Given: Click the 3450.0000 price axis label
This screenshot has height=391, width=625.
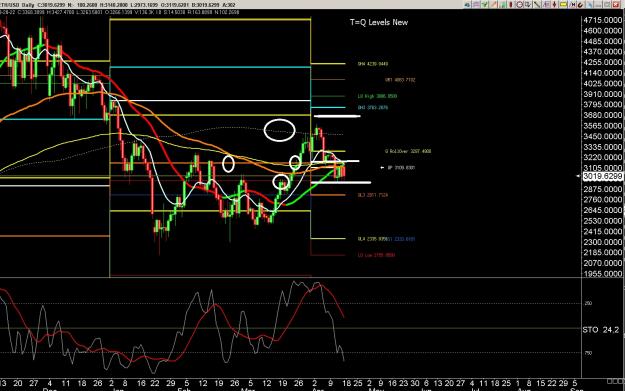Looking at the screenshot, I should point(602,136).
